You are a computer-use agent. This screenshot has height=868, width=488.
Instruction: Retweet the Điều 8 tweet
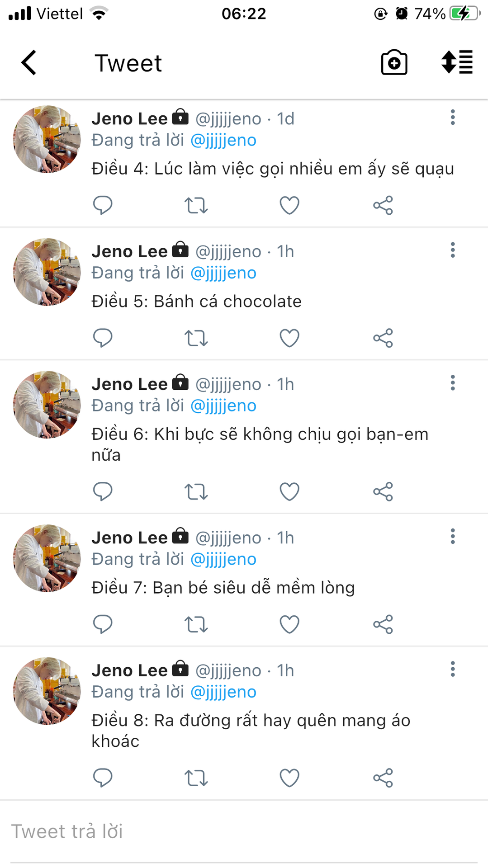coord(196,778)
